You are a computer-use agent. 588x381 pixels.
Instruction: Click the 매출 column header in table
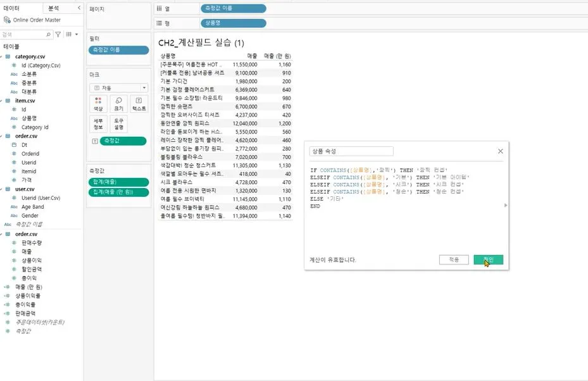[252, 56]
